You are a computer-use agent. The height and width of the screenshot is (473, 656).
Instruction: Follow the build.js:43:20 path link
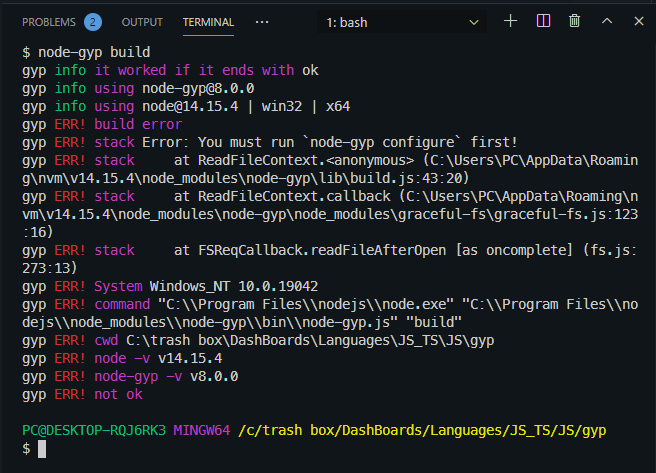(409, 179)
